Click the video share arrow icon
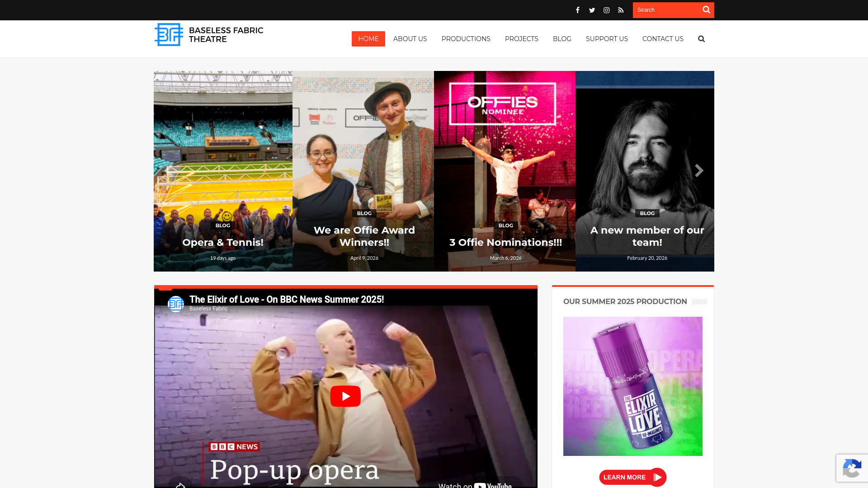 (180, 484)
